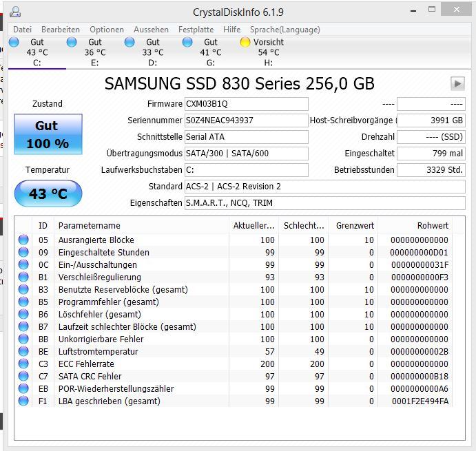476x451 pixels.
Task: Open the Bearbeiten menu
Action: click(x=61, y=30)
